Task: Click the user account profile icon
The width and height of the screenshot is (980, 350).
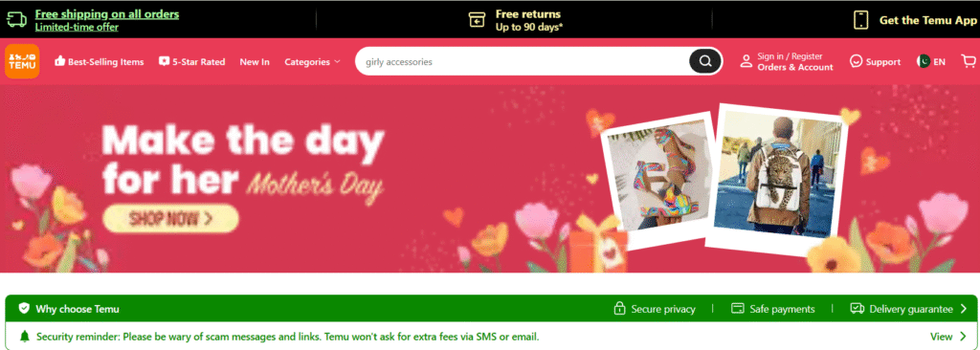Action: tap(746, 61)
